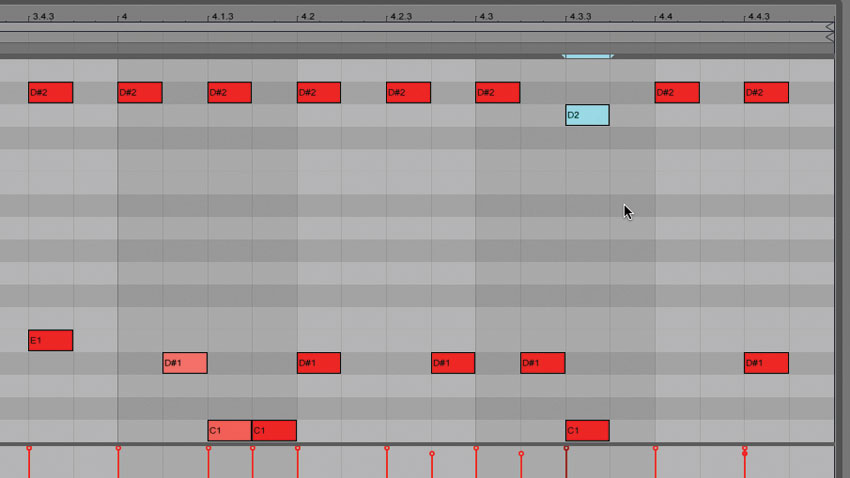Select the D#2 note at beat 4.4.3
Viewport: 850px width, 478px height.
coord(767,93)
